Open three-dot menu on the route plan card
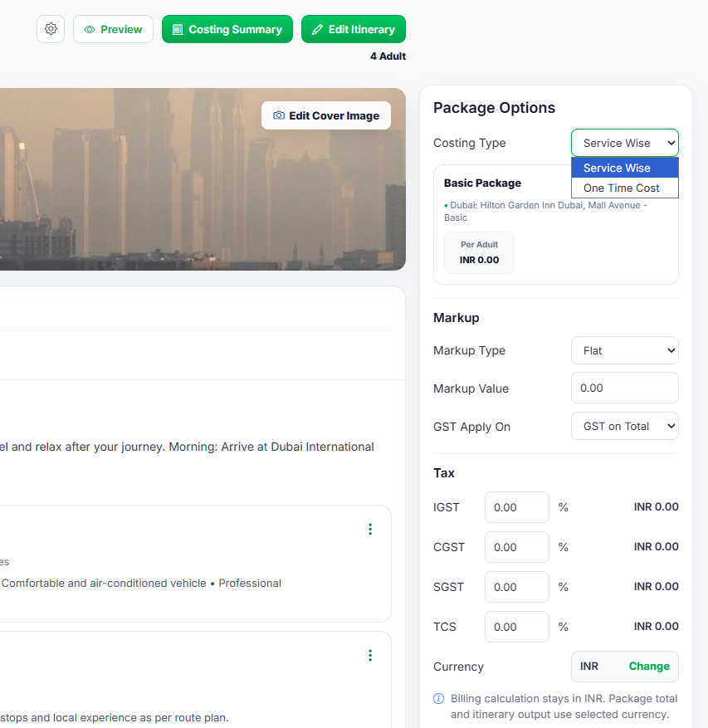The height and width of the screenshot is (728, 708). pyautogui.click(x=370, y=655)
